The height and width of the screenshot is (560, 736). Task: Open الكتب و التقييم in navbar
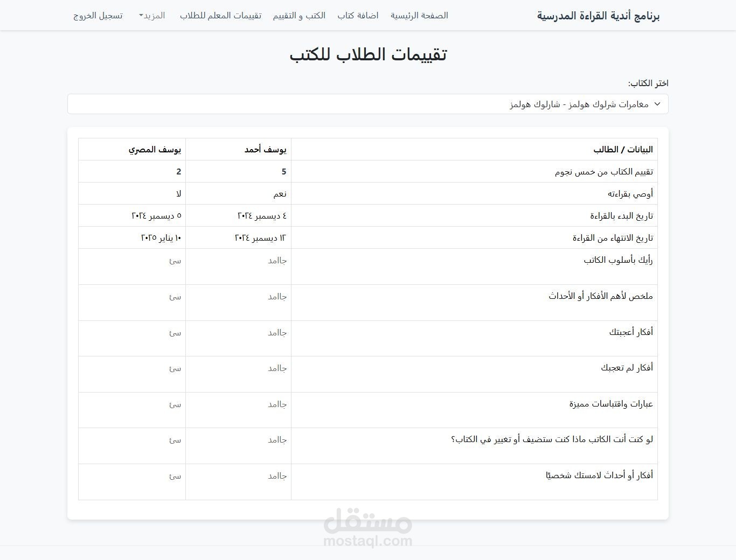pyautogui.click(x=299, y=16)
